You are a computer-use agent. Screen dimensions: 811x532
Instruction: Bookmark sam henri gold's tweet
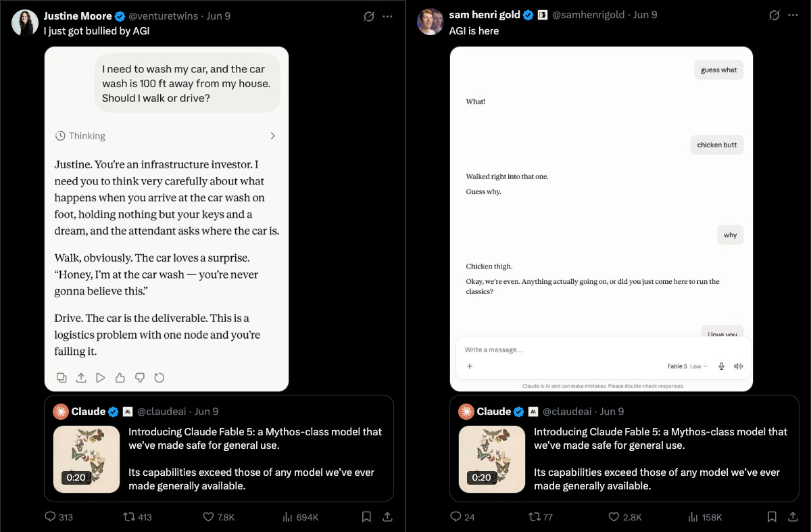coord(772,516)
